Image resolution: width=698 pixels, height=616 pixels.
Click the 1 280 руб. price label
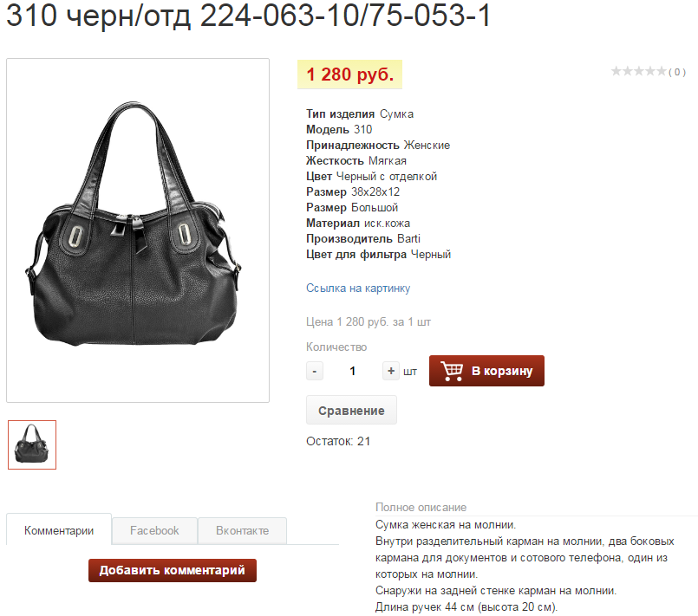pyautogui.click(x=350, y=75)
